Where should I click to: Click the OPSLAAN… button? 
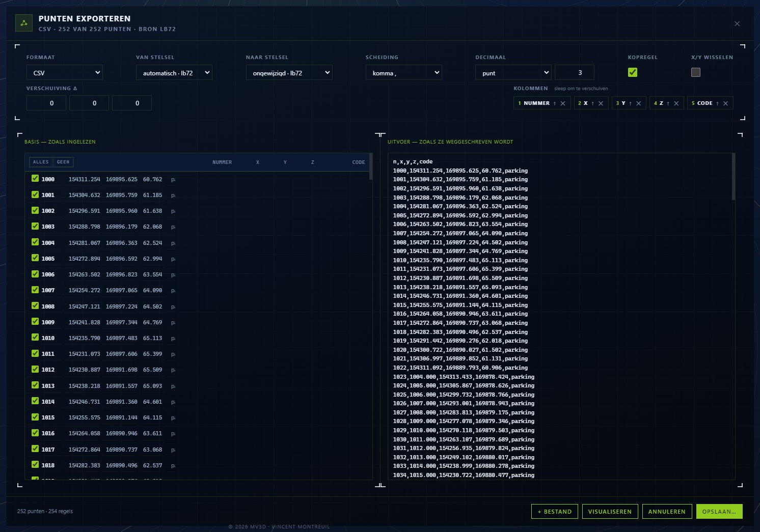point(719,512)
